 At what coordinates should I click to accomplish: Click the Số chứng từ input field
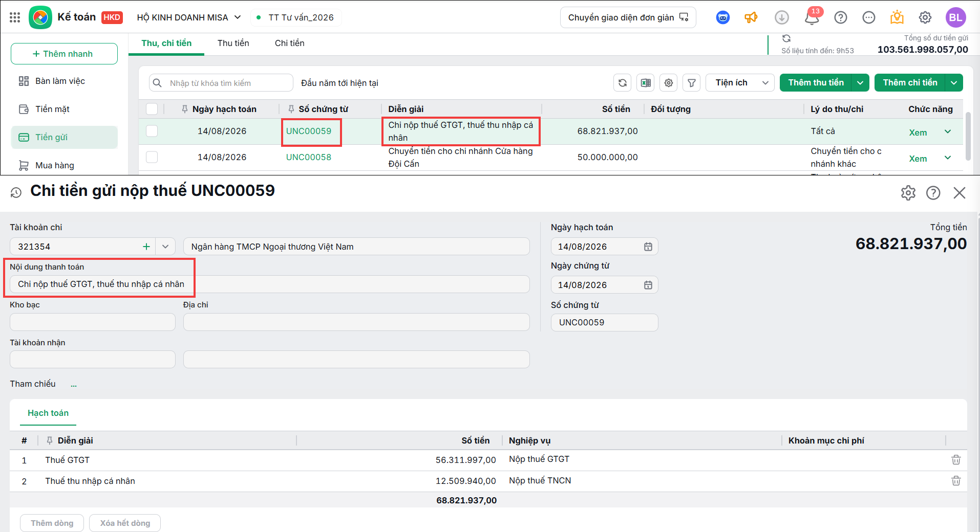pos(605,323)
